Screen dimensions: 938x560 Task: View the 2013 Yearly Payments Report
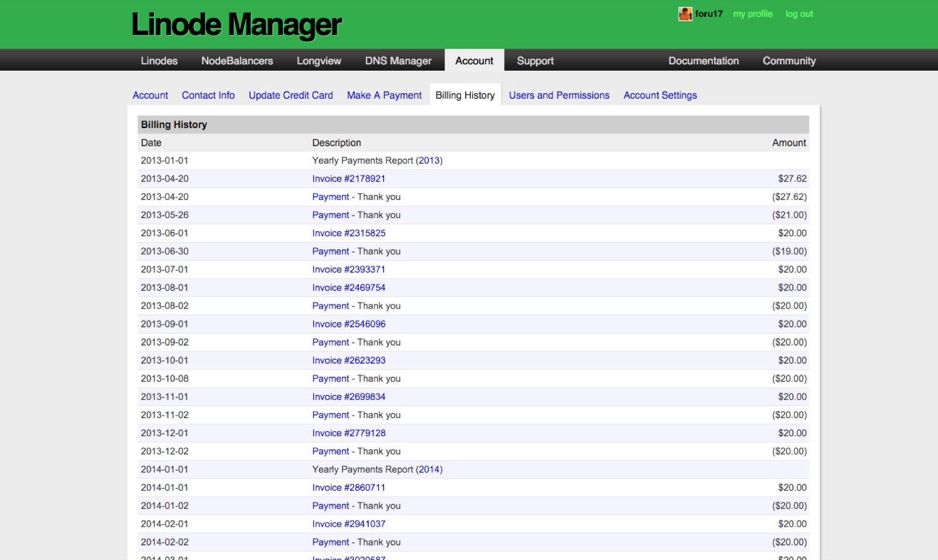[x=429, y=161]
